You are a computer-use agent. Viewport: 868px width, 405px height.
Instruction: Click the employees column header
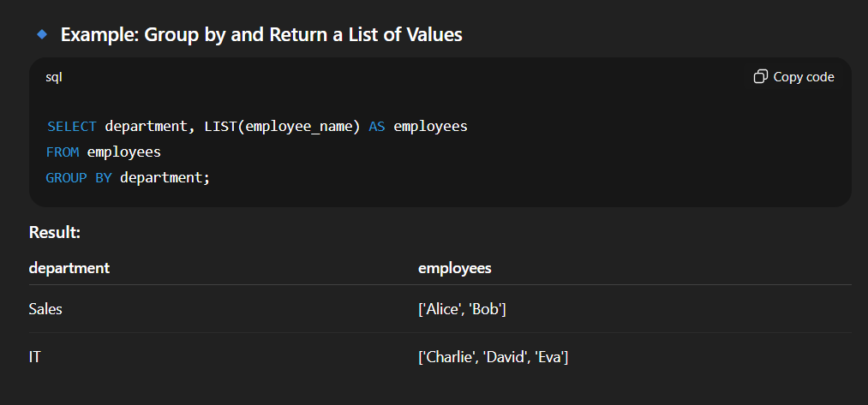click(454, 268)
